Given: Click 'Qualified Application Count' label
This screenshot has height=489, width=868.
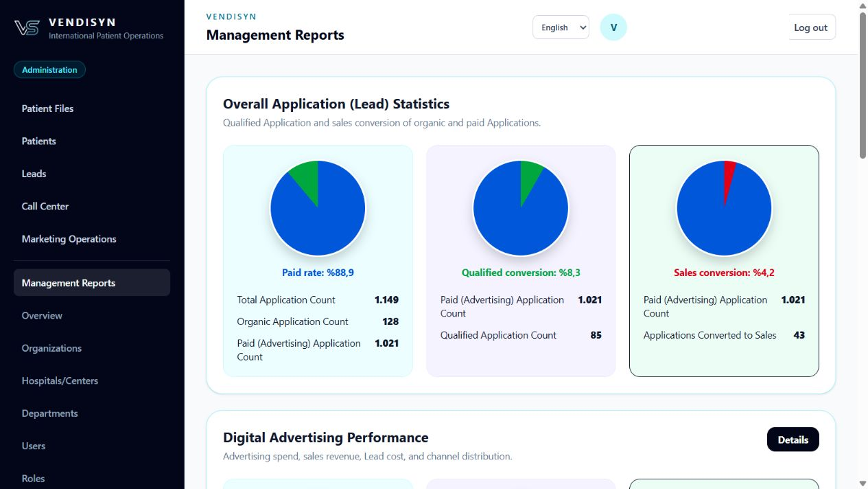Looking at the screenshot, I should point(498,335).
